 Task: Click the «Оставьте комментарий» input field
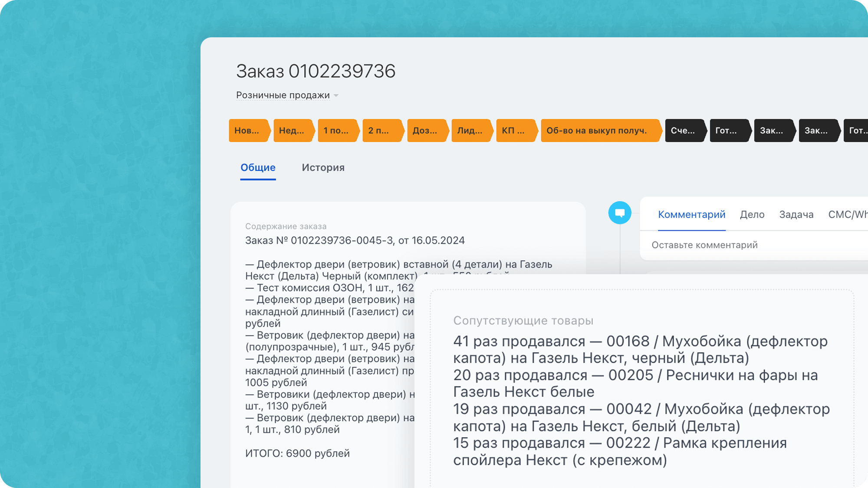click(x=704, y=244)
